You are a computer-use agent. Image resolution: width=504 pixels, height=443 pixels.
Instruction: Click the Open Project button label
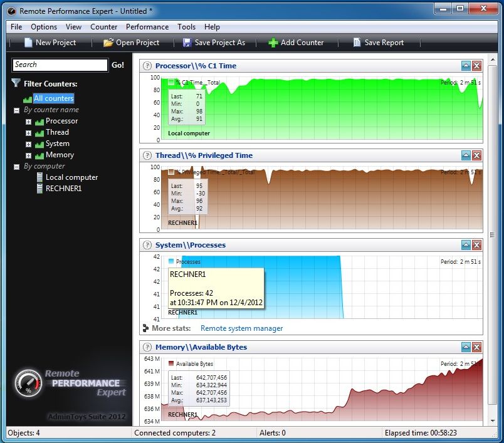(137, 43)
